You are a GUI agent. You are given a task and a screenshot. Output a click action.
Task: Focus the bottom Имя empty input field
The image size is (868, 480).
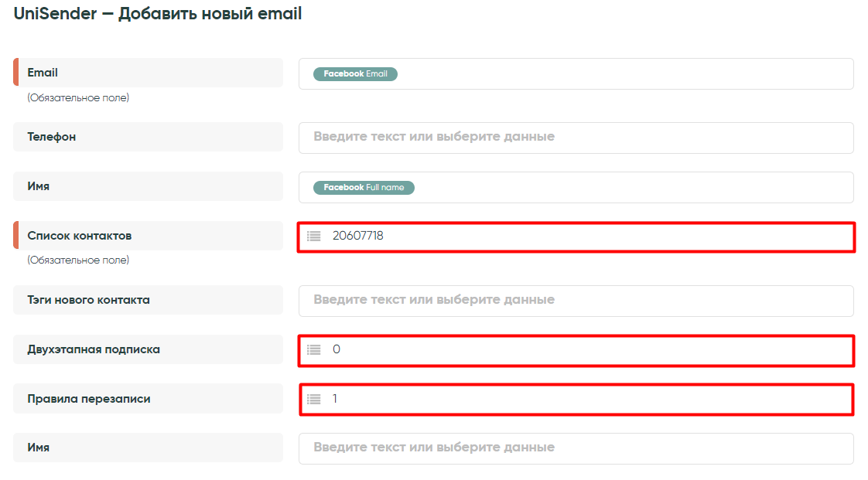point(576,448)
